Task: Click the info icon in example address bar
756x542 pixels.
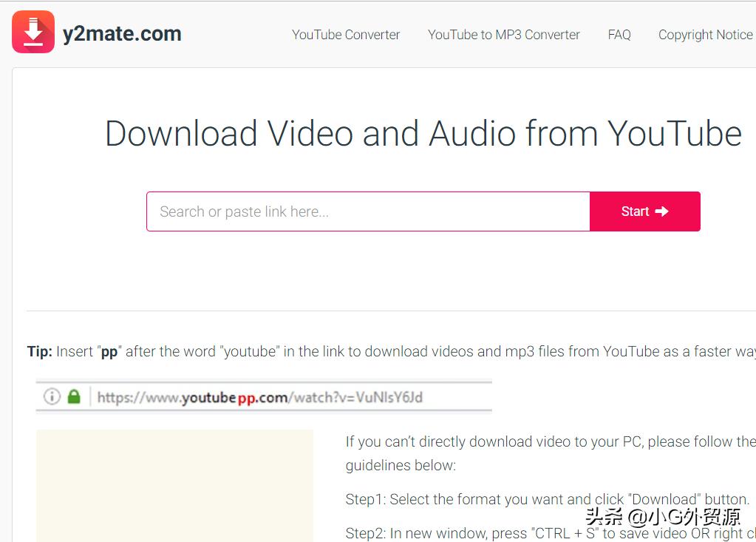Action: pyautogui.click(x=52, y=397)
